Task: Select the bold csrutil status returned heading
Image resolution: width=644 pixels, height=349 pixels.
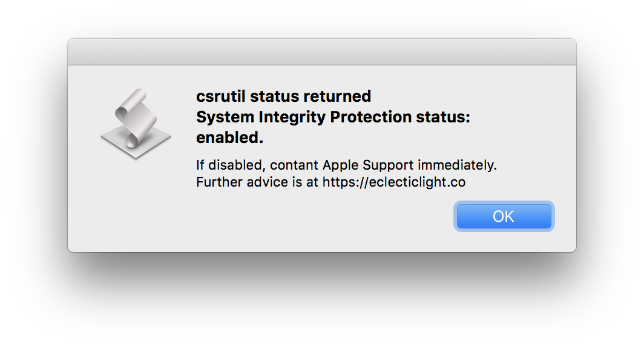Action: pyautogui.click(x=283, y=96)
